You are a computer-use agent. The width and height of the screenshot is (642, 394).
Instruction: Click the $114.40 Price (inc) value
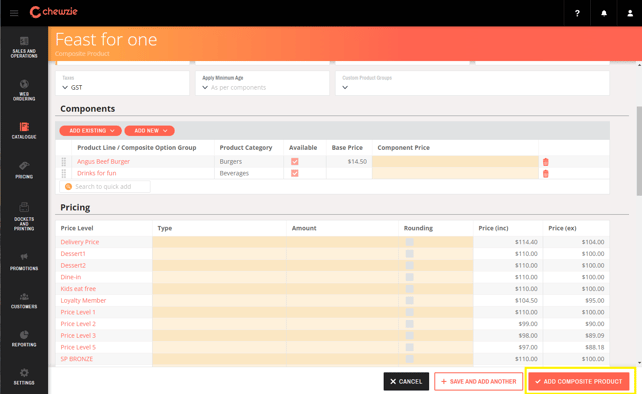[526, 242]
